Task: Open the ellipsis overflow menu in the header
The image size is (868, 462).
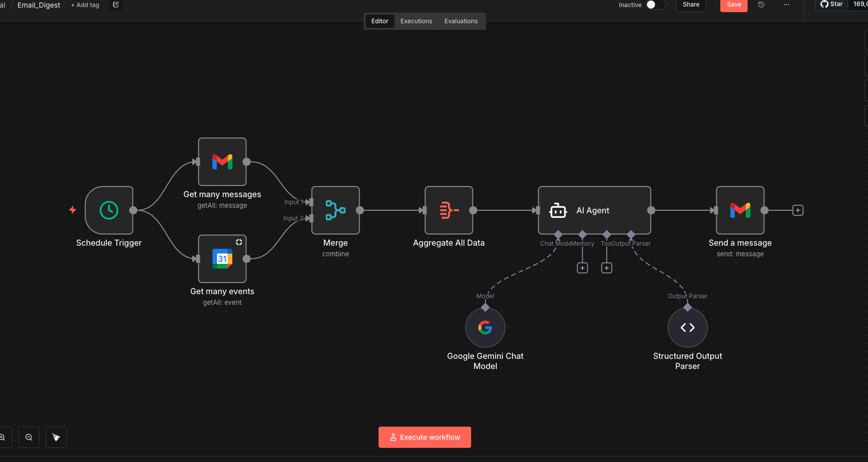Action: tap(787, 5)
